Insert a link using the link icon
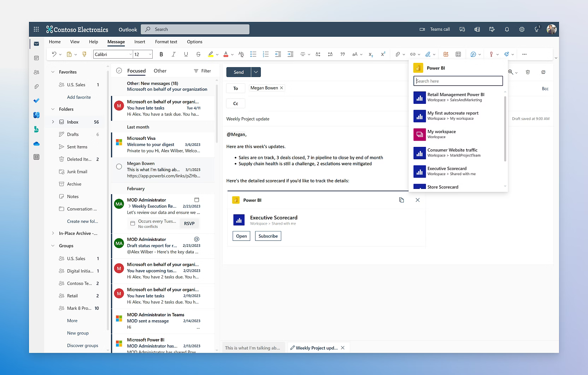 click(x=412, y=54)
